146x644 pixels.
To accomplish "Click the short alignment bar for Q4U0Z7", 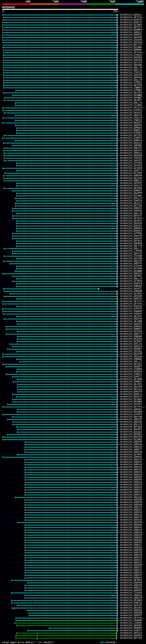I will tap(51, 289).
